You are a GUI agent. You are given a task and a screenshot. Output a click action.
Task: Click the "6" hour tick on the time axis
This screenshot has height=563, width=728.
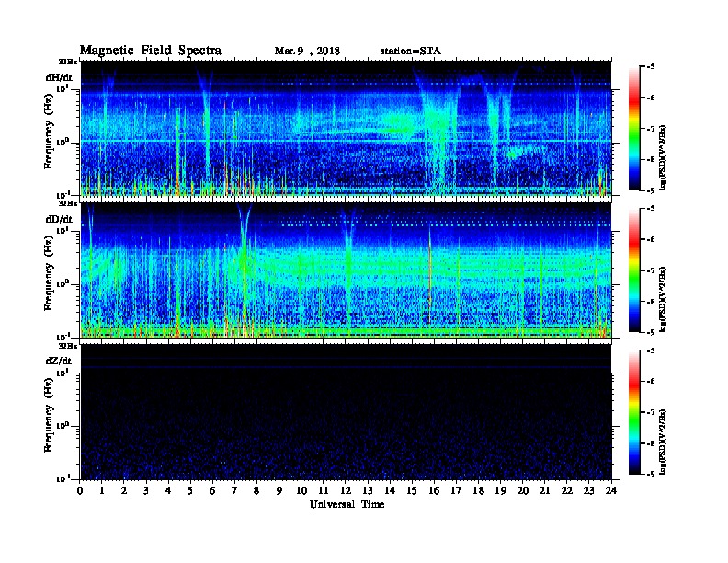[x=212, y=491]
